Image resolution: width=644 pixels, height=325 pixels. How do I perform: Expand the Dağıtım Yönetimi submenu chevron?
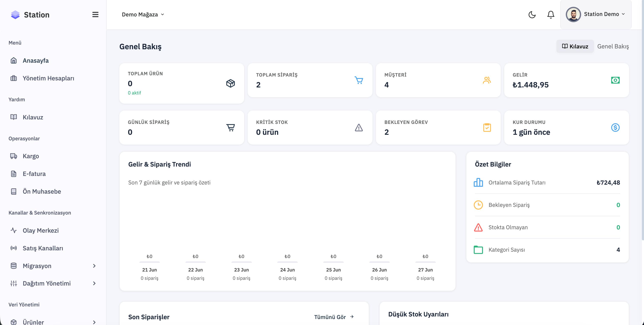tap(94, 283)
